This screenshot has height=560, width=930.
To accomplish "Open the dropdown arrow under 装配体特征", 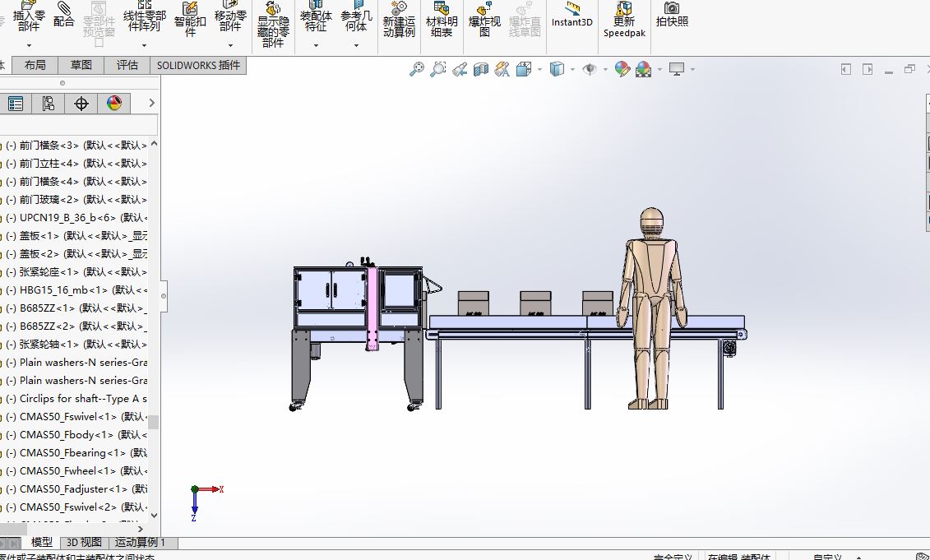I will [316, 45].
